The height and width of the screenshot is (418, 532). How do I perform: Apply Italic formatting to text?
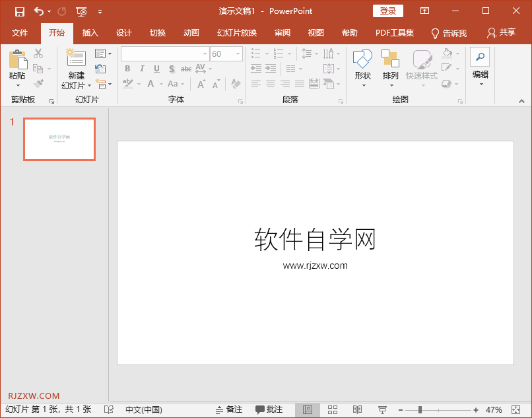coord(141,69)
